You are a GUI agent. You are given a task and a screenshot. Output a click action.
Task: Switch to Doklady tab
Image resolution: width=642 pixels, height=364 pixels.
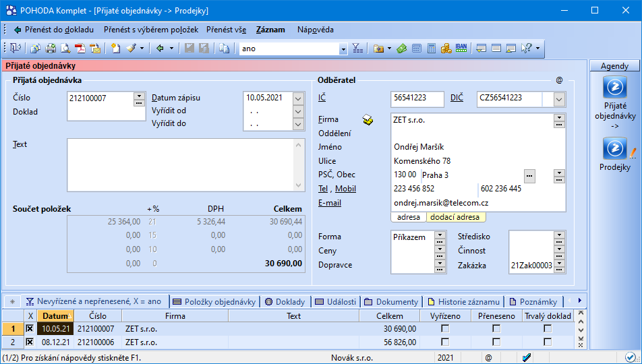[x=285, y=302]
